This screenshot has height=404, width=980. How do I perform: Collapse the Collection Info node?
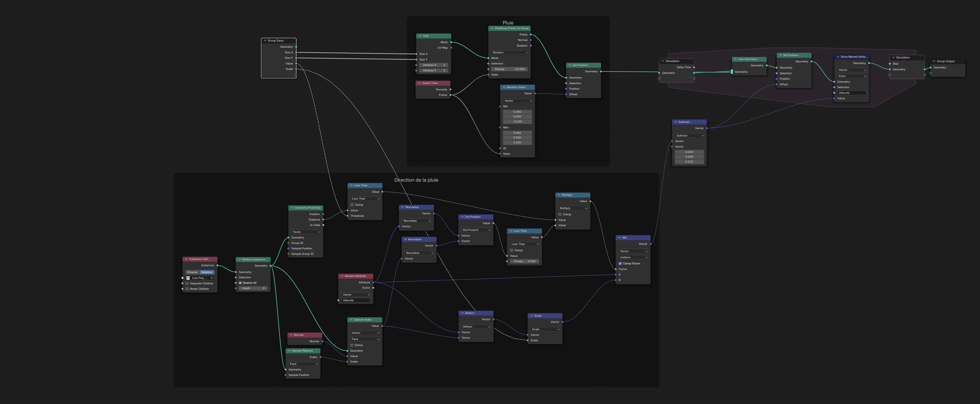[x=186, y=259]
